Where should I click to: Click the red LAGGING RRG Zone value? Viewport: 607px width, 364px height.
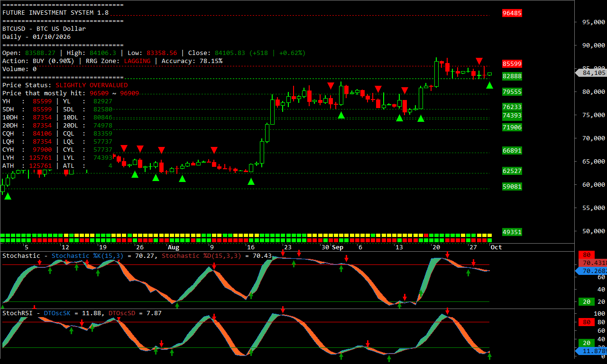click(x=137, y=61)
